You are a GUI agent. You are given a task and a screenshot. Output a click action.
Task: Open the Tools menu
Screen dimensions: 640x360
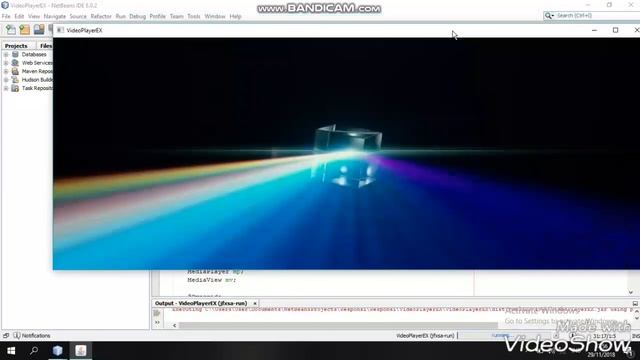[194, 16]
